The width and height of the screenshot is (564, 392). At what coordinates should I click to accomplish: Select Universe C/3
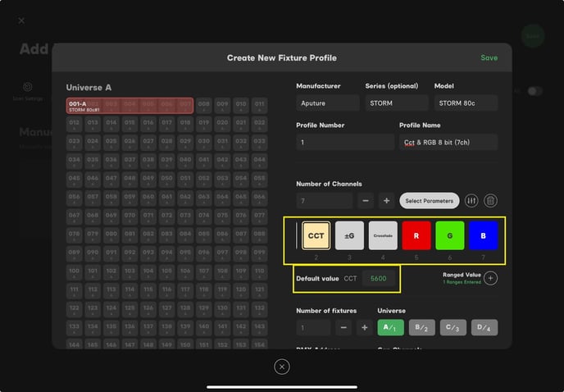coord(453,327)
